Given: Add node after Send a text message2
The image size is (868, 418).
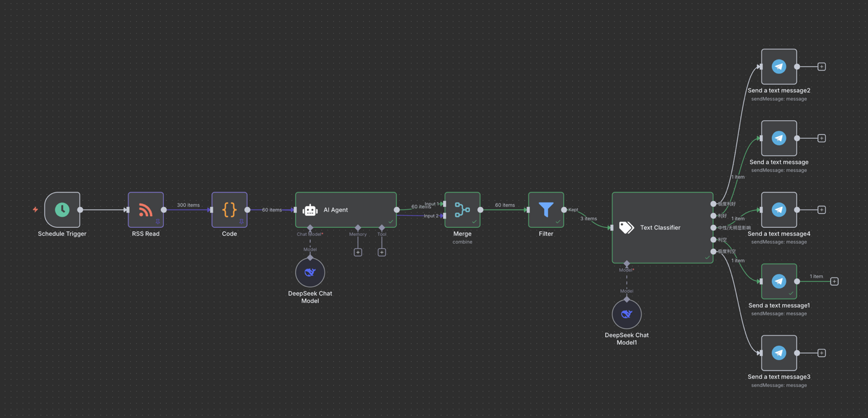Looking at the screenshot, I should pyautogui.click(x=822, y=66).
